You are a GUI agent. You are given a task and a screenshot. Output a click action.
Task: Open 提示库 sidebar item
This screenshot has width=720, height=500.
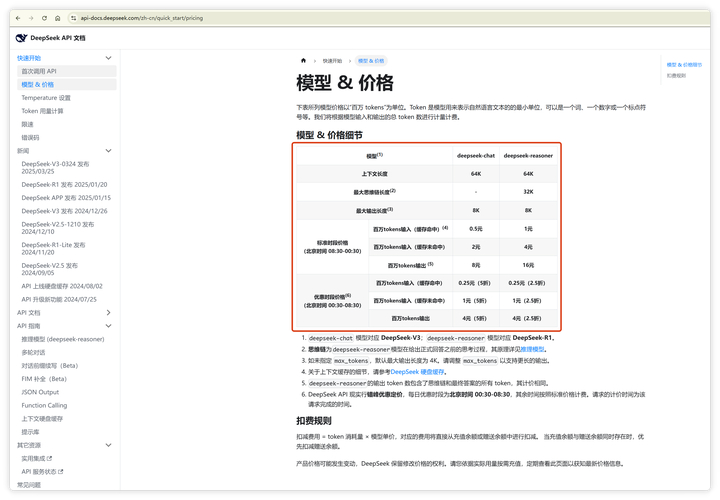(x=30, y=432)
